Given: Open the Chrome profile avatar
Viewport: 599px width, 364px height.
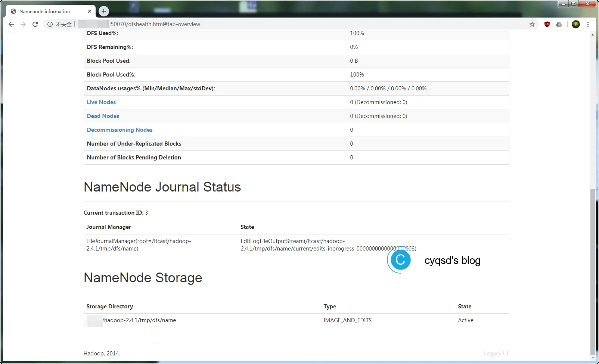Looking at the screenshot, I should pyautogui.click(x=576, y=24).
